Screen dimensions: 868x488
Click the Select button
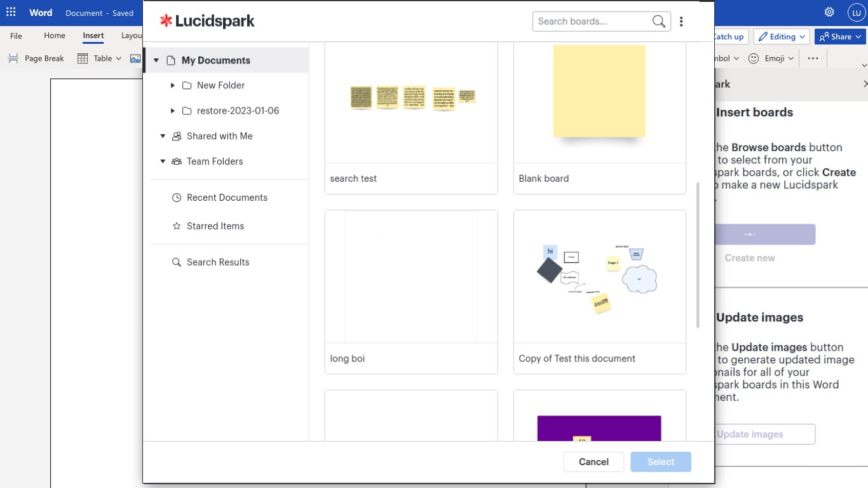[661, 462]
